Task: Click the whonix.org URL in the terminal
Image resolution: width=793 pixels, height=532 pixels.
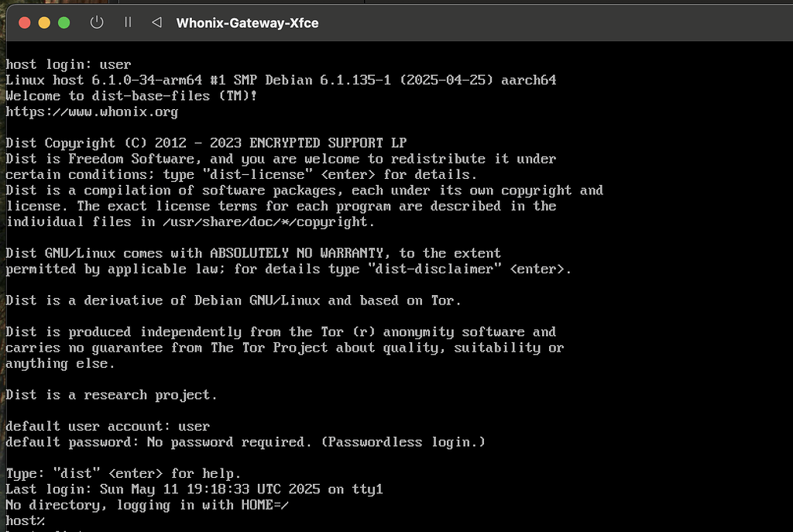Action: 92,112
